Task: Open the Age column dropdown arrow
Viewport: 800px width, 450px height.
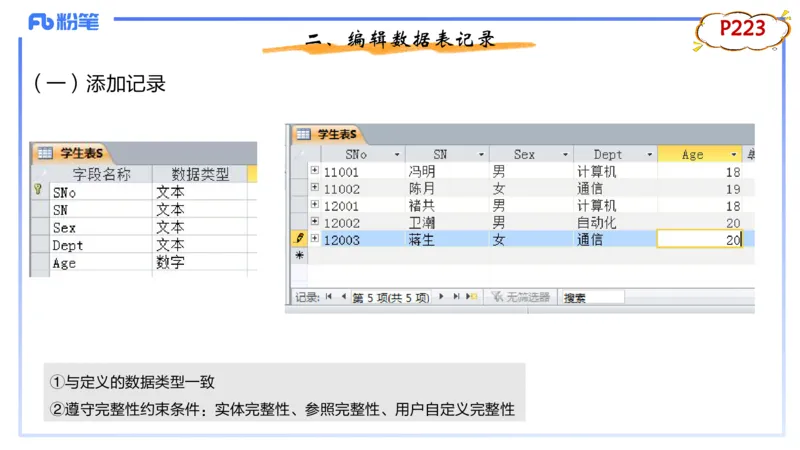Action: tap(734, 155)
